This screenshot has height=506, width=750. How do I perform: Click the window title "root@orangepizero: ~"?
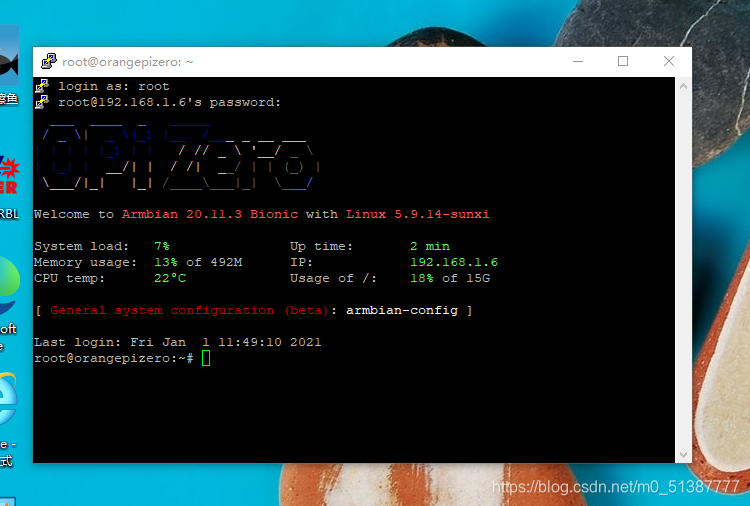tap(128, 62)
